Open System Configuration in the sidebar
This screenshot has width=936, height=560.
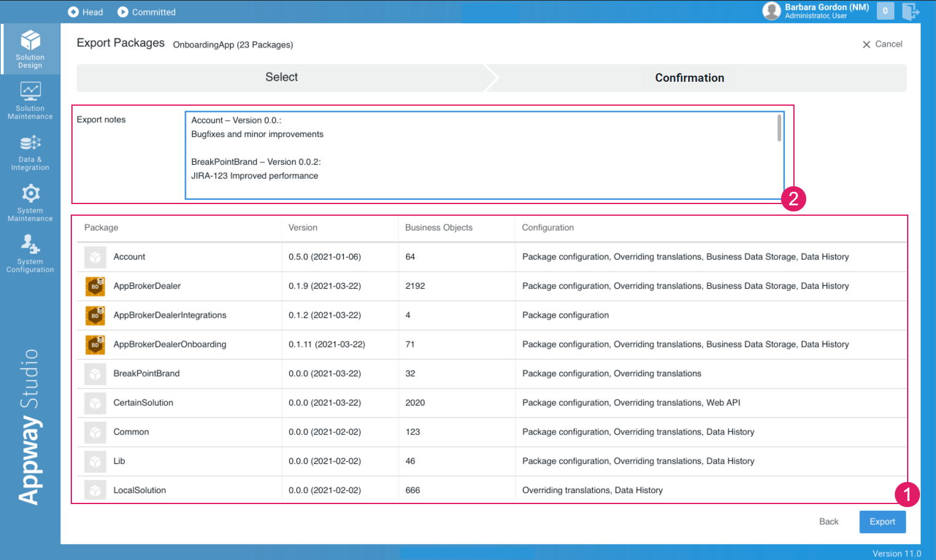[30, 253]
